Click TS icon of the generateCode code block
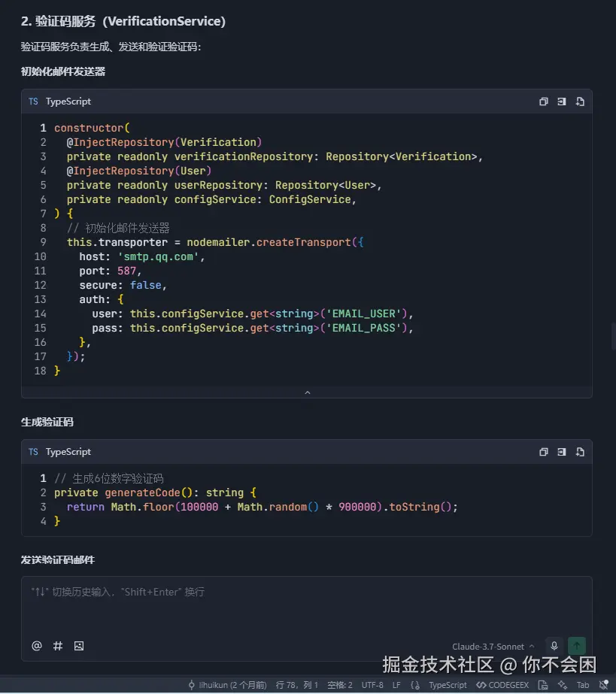Image resolution: width=616 pixels, height=694 pixels. coord(33,452)
